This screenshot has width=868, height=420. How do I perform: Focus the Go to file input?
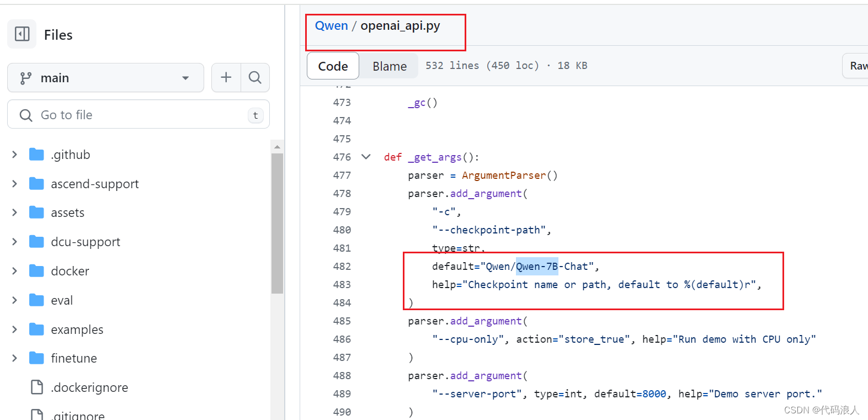tap(139, 114)
